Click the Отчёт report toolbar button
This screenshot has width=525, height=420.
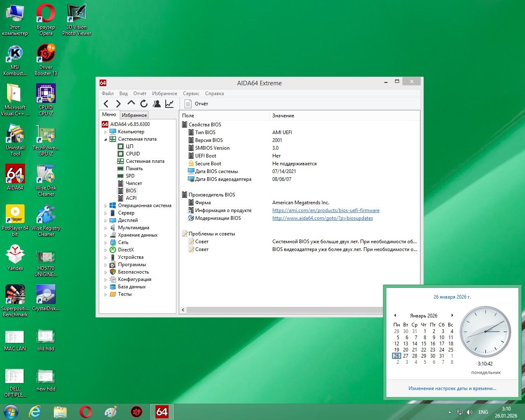[x=196, y=104]
